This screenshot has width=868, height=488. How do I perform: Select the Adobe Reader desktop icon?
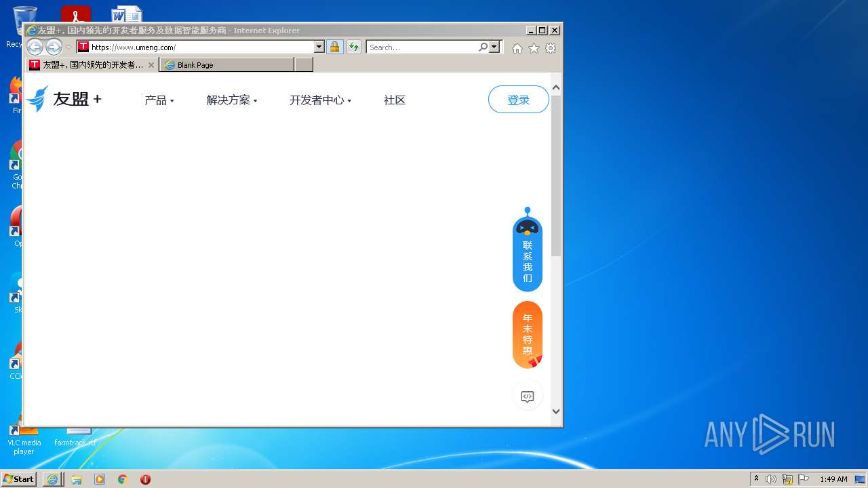pos(75,14)
